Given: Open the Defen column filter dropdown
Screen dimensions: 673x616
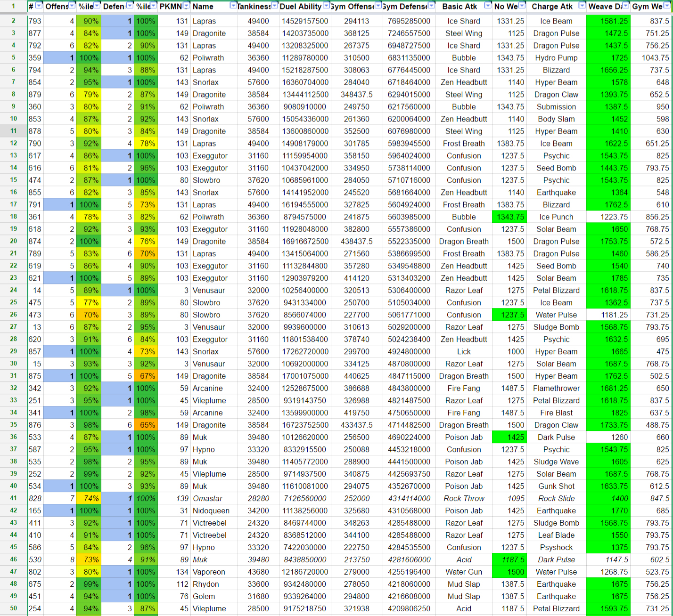Looking at the screenshot, I should 130,6.
